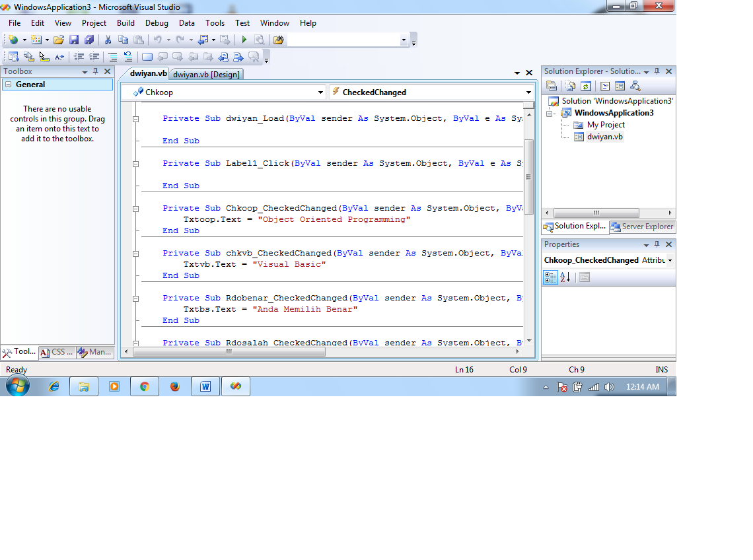Open the Tools menu
The image size is (753, 560).
pyautogui.click(x=215, y=23)
